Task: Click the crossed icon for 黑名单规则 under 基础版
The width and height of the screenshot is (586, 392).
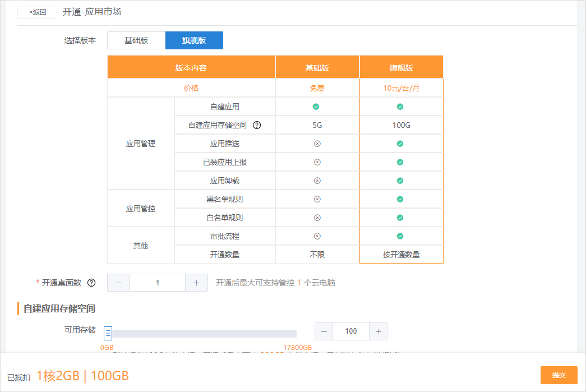Action: pyautogui.click(x=317, y=199)
